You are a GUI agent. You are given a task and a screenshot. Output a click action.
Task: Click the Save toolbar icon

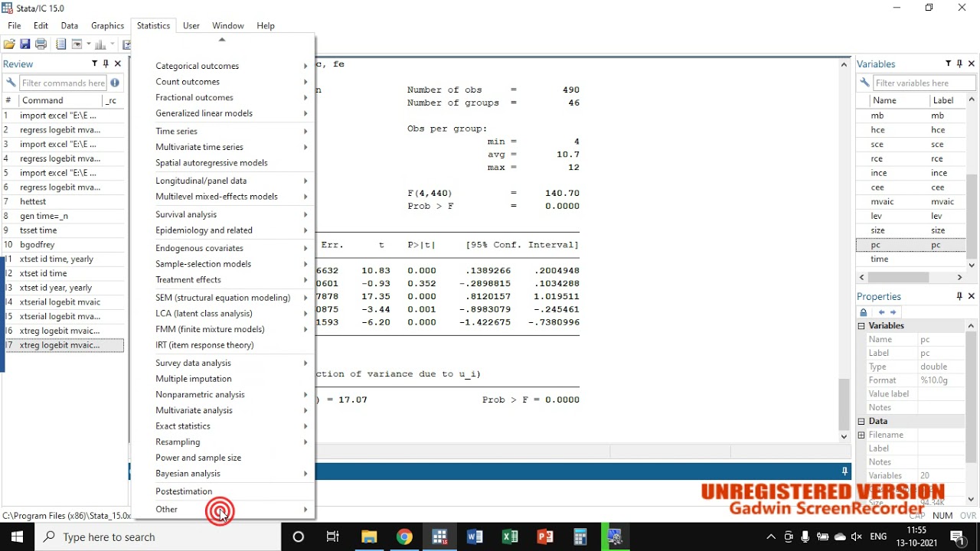(24, 44)
